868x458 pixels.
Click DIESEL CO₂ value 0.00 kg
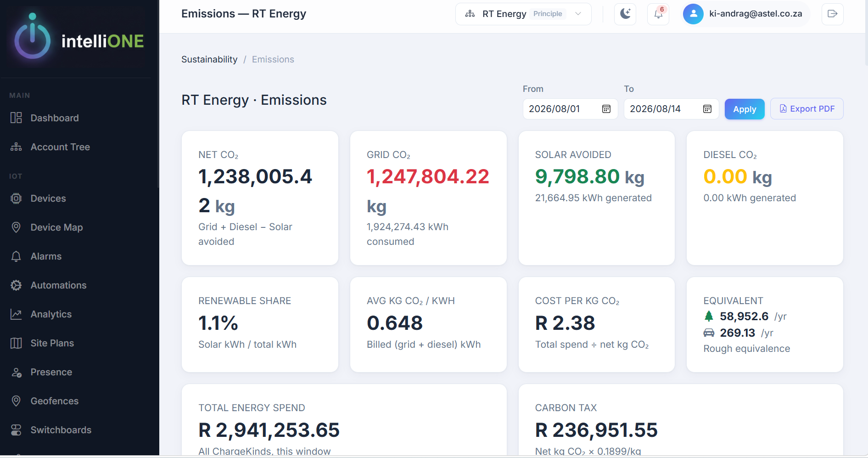738,176
